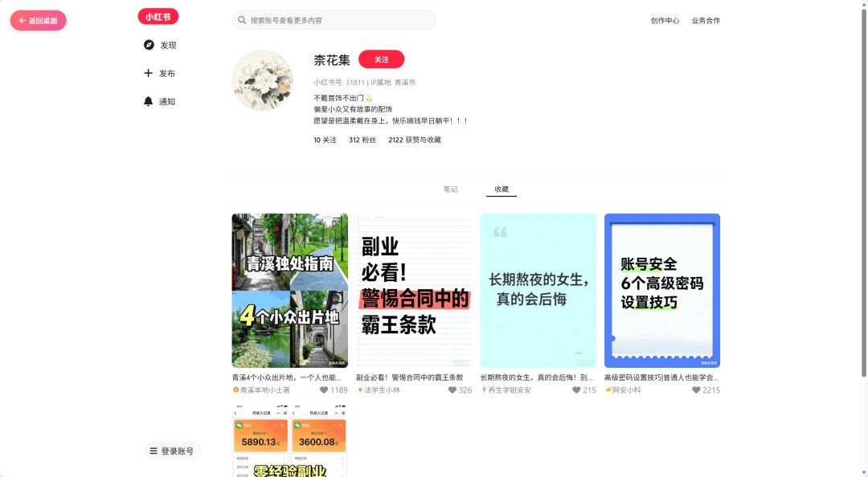Click title 长期熬夜的女生，真的会后悔！别...
868x477 pixels.
click(x=536, y=377)
